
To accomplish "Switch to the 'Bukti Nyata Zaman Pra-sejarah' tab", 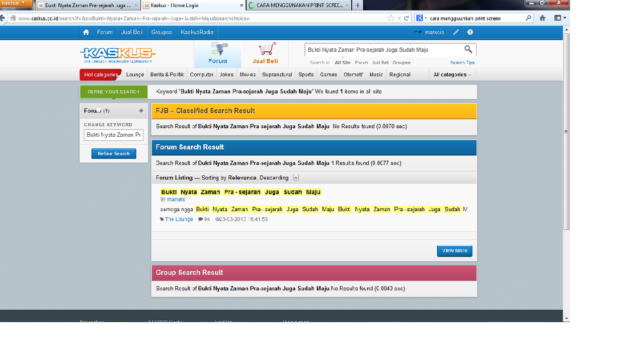I will 88,6.
